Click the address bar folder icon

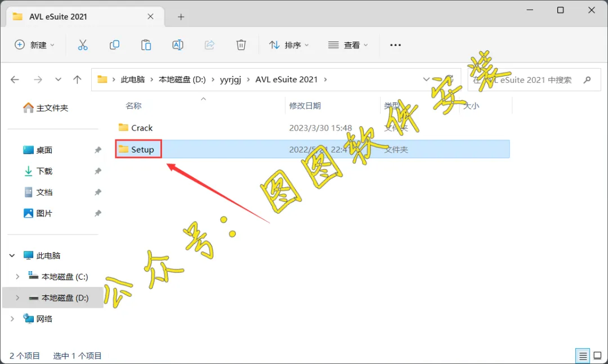coord(102,79)
